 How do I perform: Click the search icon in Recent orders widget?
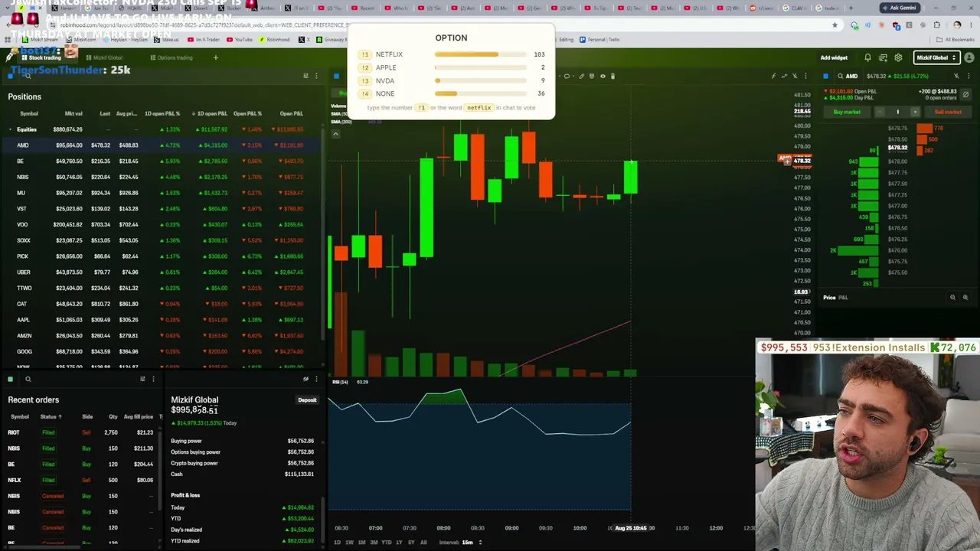pos(28,379)
